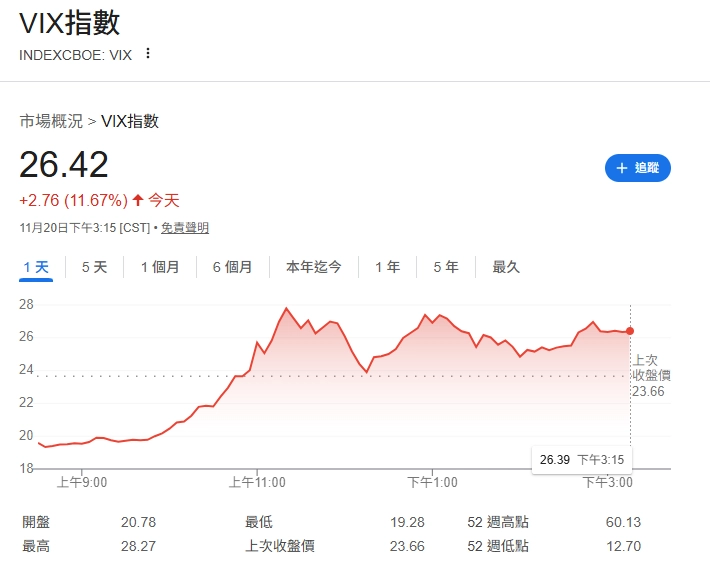Screen dimensions: 710x572
Task: Click the INDEXCBOE: VIX ticker text
Action: (x=75, y=55)
